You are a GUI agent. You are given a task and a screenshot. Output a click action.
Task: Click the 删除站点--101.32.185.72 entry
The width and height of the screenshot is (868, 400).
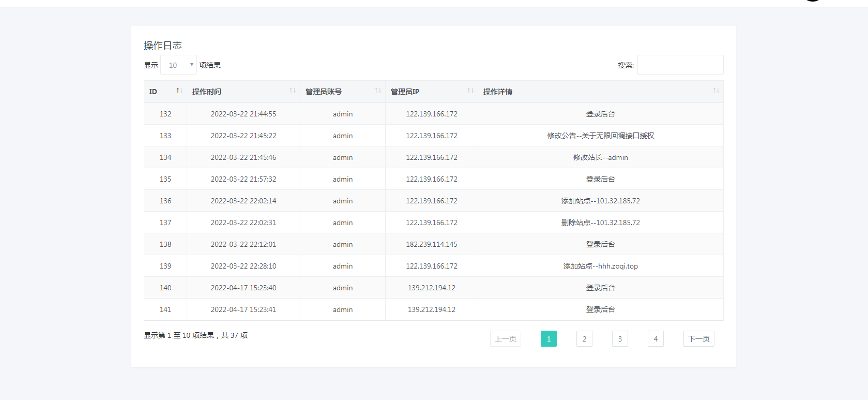pyautogui.click(x=600, y=223)
